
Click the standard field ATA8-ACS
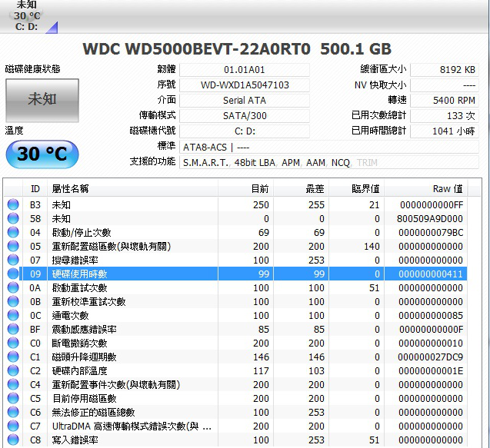pyautogui.click(x=329, y=147)
